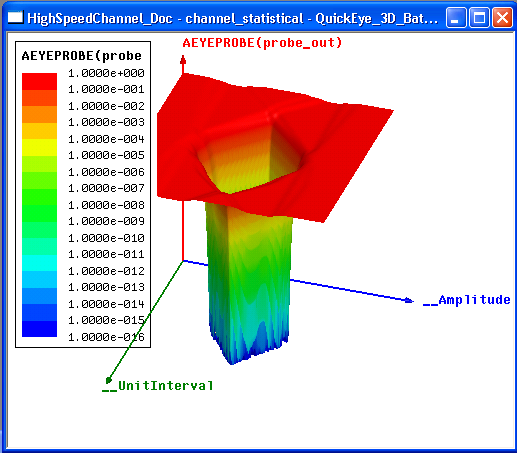
Task: Minimize the QuickEye_3D plot window
Action: tap(456, 18)
